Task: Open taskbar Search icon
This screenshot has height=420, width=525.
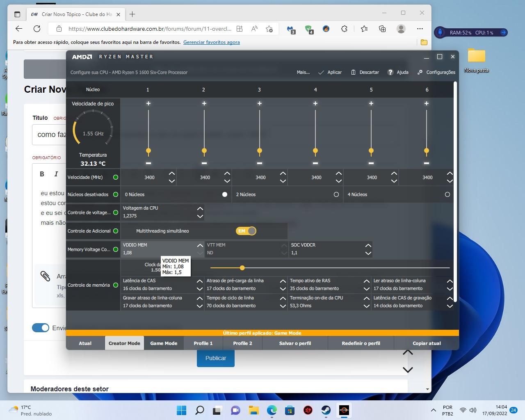Action: point(199,410)
